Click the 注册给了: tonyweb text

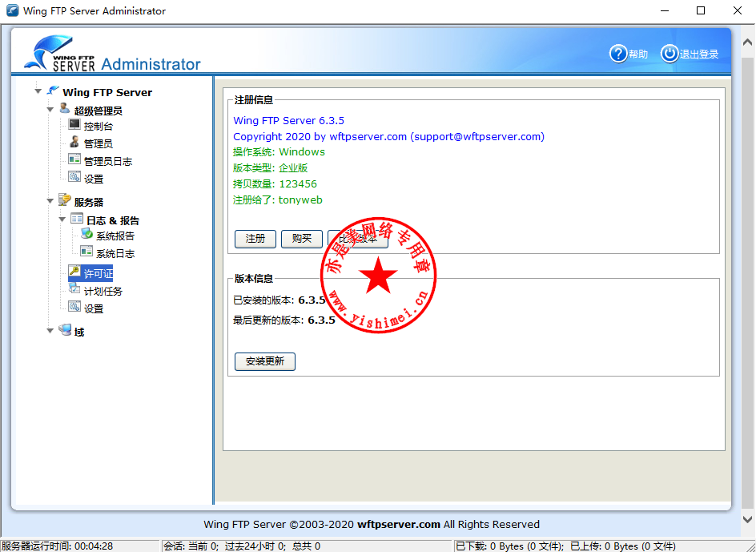(278, 199)
